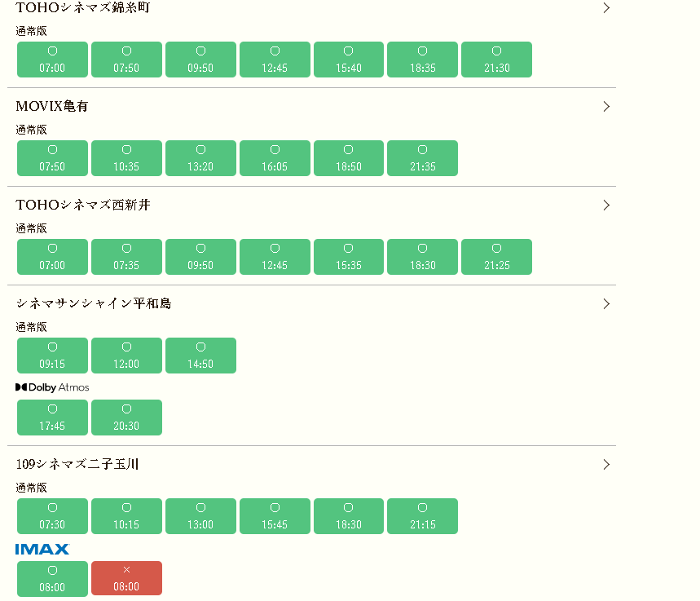The height and width of the screenshot is (601, 700).
Task: Select available green 08:00 IMAX showtime
Action: [x=52, y=579]
